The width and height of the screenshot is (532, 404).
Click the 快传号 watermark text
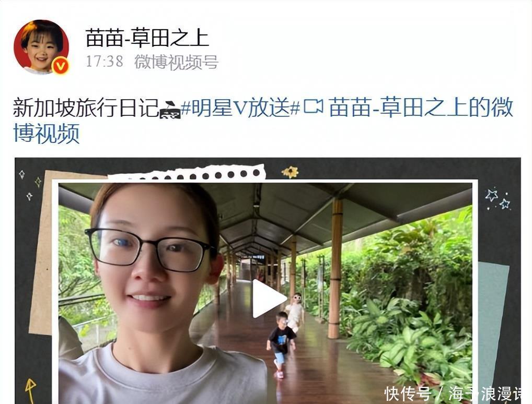(408, 394)
